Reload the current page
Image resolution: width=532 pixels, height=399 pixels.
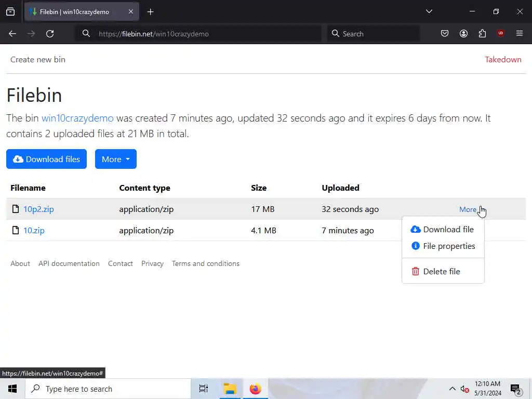tap(50, 34)
